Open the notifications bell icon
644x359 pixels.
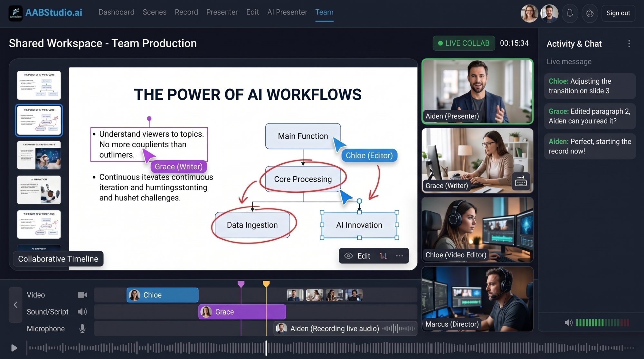pos(570,13)
